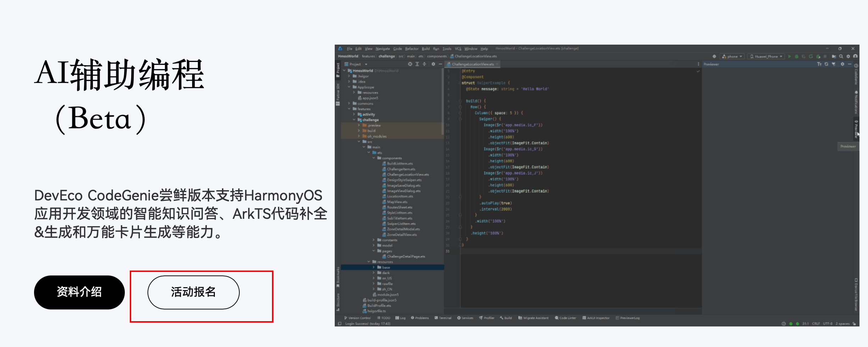Screen dimensions: 868x347
Task: Expand the zh_CN folder
Action: click(374, 289)
